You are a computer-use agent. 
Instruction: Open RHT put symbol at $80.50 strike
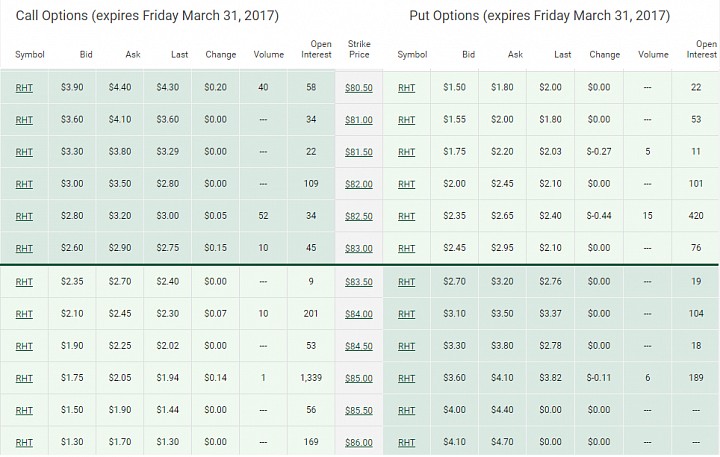[406, 87]
